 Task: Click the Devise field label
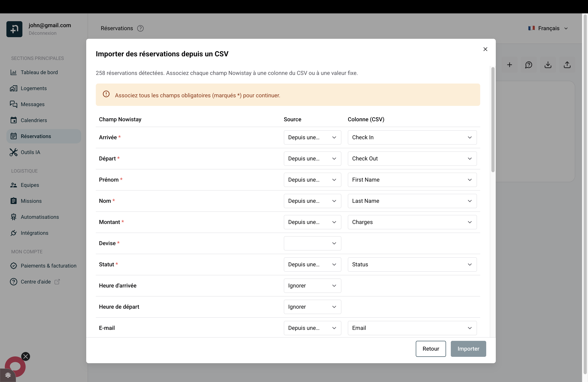pyautogui.click(x=107, y=244)
